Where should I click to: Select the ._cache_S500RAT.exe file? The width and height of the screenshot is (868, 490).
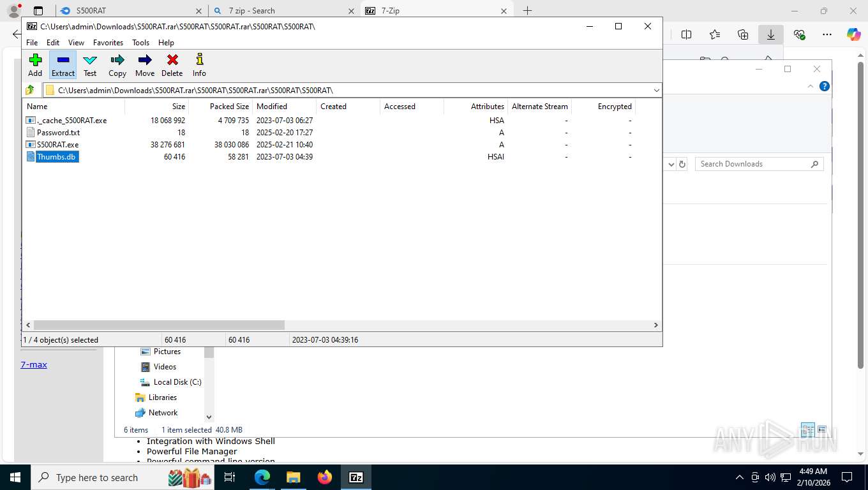pos(71,120)
